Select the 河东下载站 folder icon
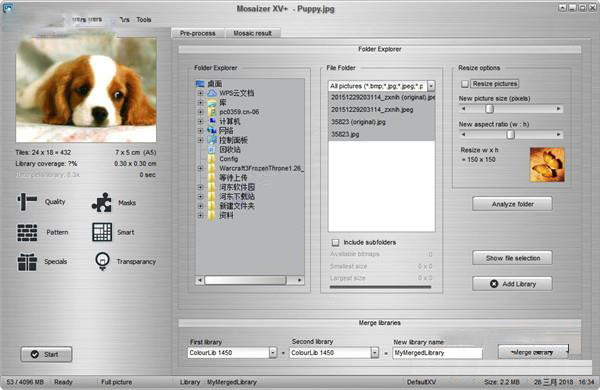The width and height of the screenshot is (600, 390). coord(212,196)
